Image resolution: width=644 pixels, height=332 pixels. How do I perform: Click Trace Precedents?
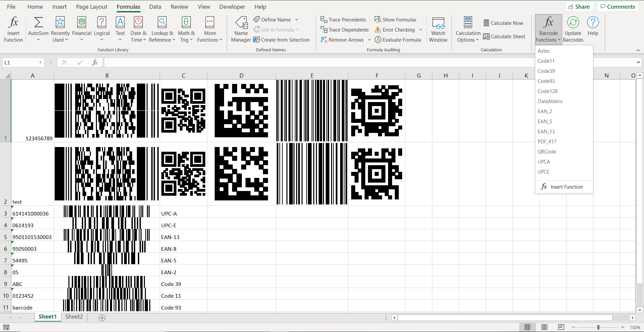tap(343, 19)
